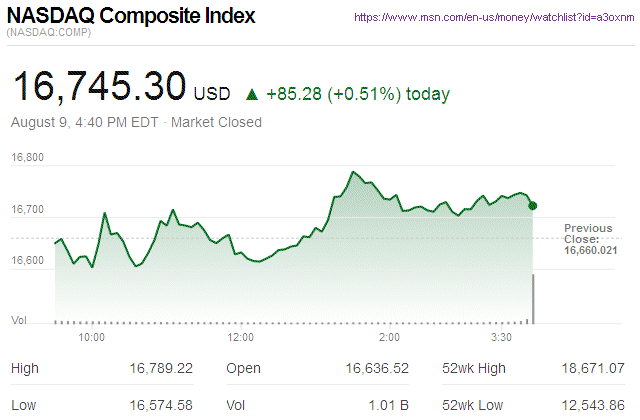
Task: Click the High value 16,789.22
Action: click(161, 369)
